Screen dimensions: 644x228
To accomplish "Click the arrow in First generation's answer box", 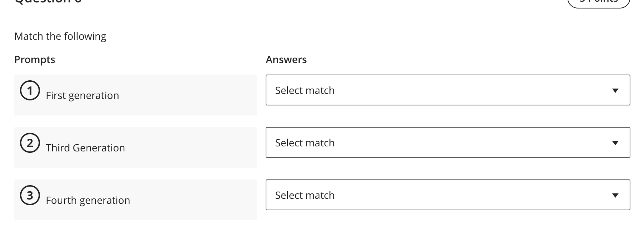I will click(x=615, y=90).
